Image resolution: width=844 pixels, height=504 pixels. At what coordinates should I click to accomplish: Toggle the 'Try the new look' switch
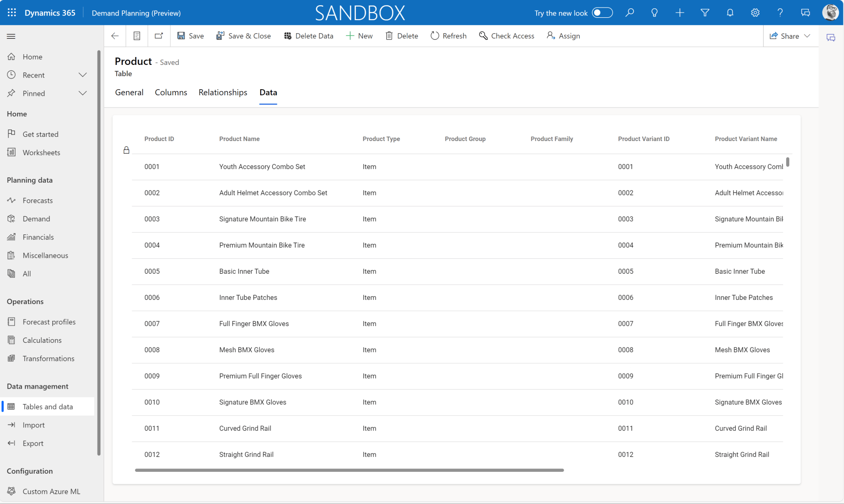click(x=602, y=13)
